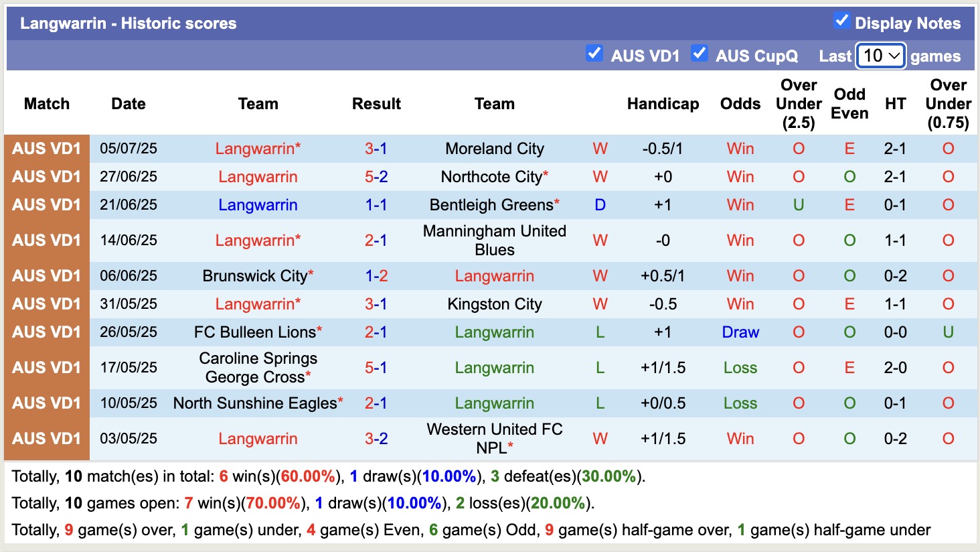The width and height of the screenshot is (980, 552).
Task: Select Caroline Springs George Cross link
Action: (x=258, y=367)
